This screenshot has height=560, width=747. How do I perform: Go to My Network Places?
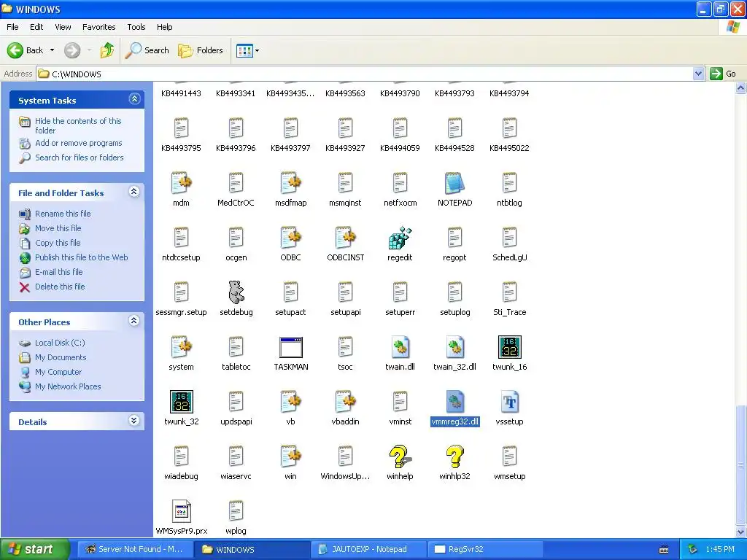point(68,386)
